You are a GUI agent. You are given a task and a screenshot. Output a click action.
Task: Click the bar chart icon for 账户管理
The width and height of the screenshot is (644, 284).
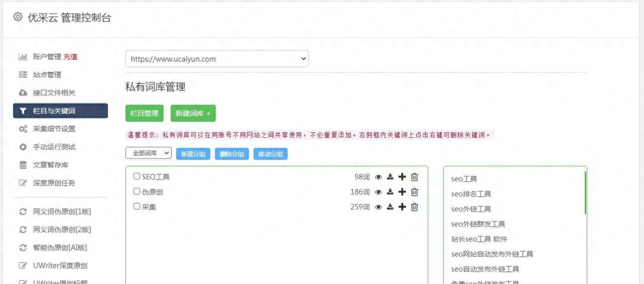coord(23,57)
